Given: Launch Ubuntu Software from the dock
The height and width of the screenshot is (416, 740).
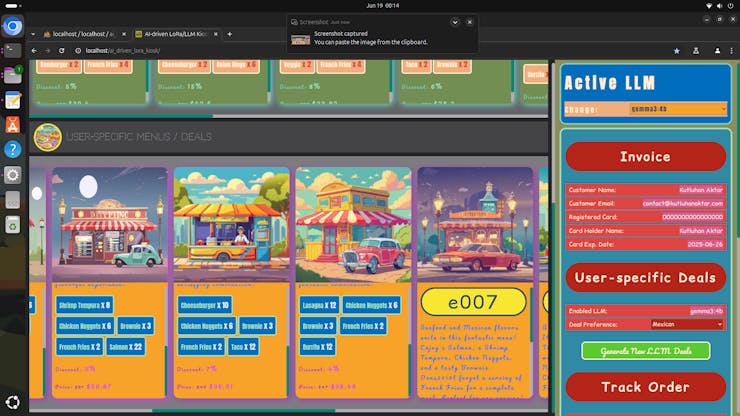Looking at the screenshot, I should coord(13,125).
